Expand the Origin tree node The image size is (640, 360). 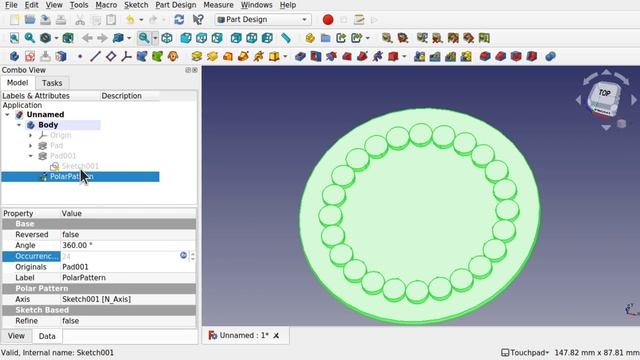pos(31,135)
